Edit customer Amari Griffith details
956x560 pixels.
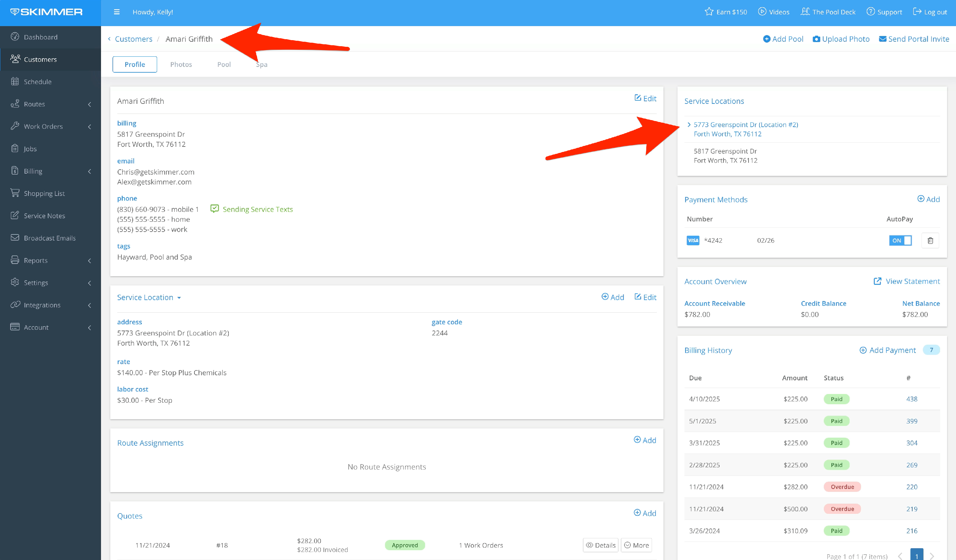(x=645, y=98)
